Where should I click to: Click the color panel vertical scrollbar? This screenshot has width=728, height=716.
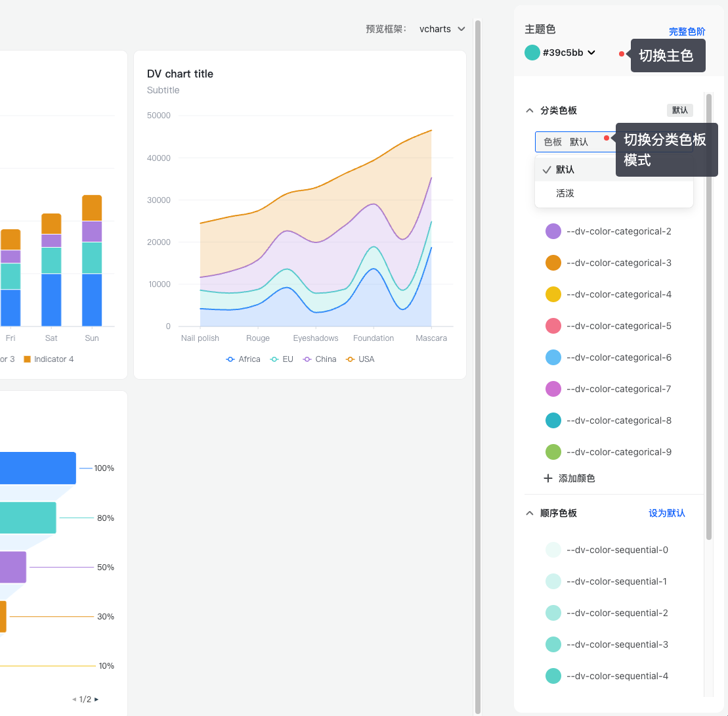[x=709, y=315]
